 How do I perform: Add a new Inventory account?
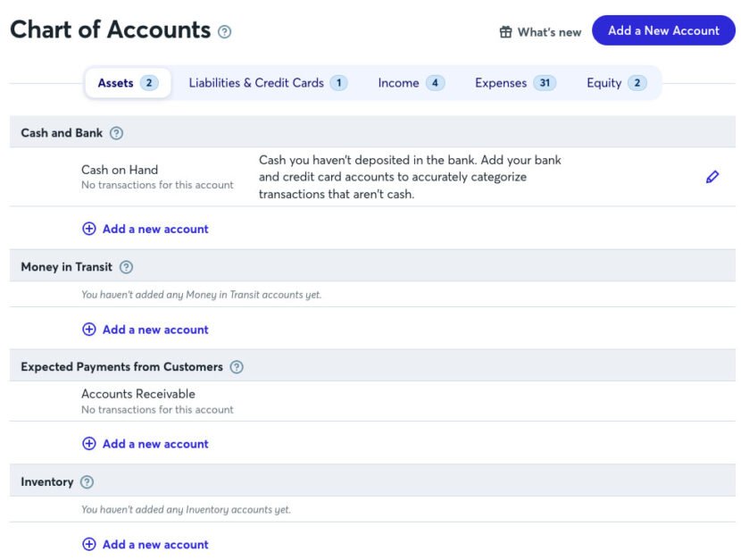[154, 544]
